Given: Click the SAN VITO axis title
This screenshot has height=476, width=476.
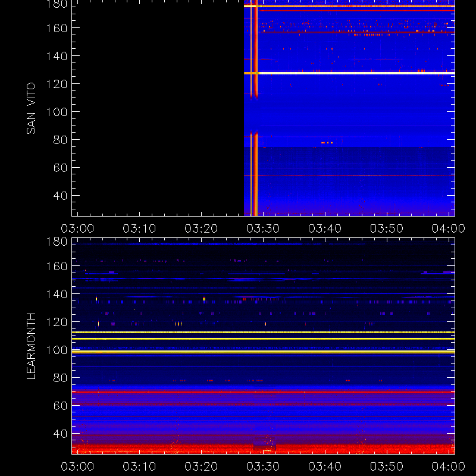Looking at the screenshot, I should pyautogui.click(x=31, y=108).
